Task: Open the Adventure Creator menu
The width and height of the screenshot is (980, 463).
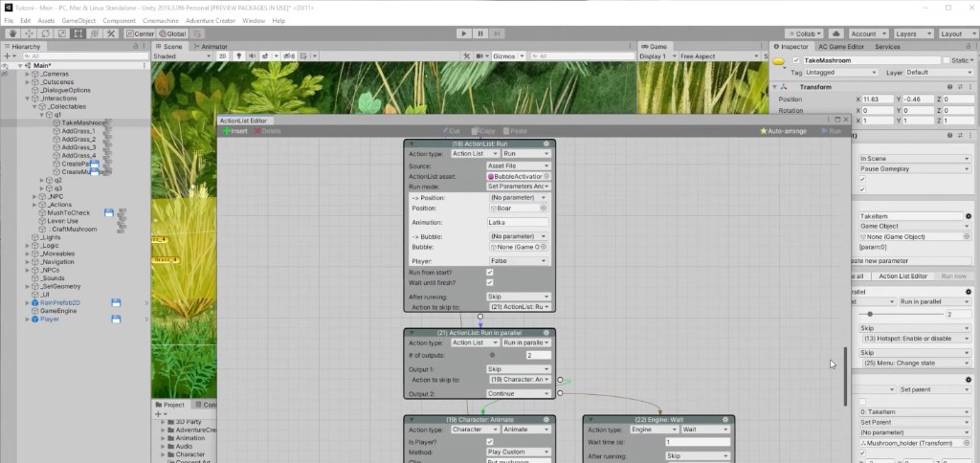Action: click(x=211, y=21)
